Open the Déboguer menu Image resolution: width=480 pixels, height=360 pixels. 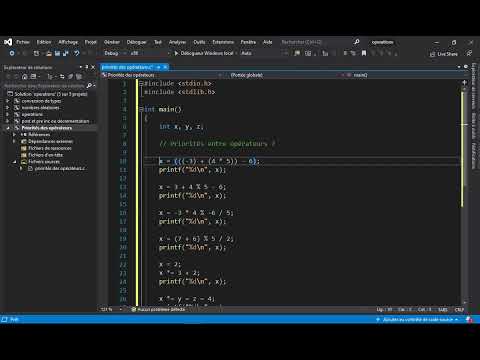(136, 42)
